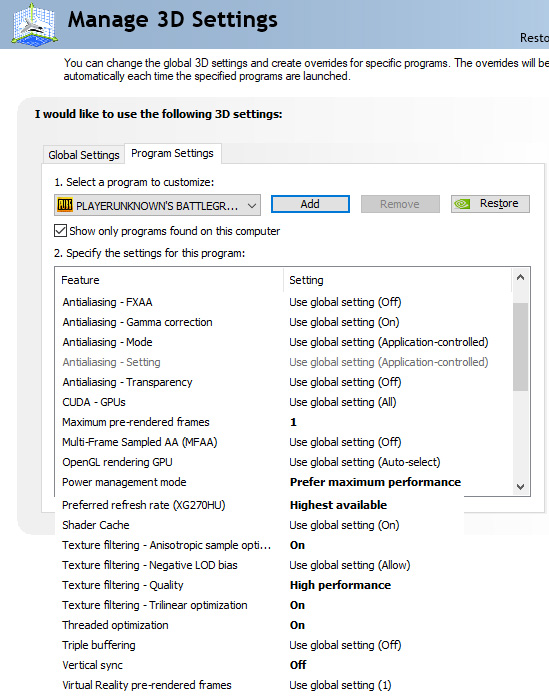549x698 pixels.
Task: Click the settings list scrollbar thumb
Action: click(x=520, y=347)
